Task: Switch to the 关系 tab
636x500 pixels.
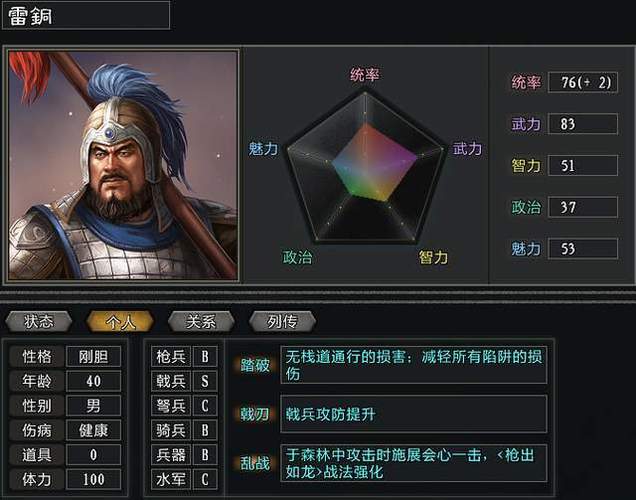Action: pos(200,321)
